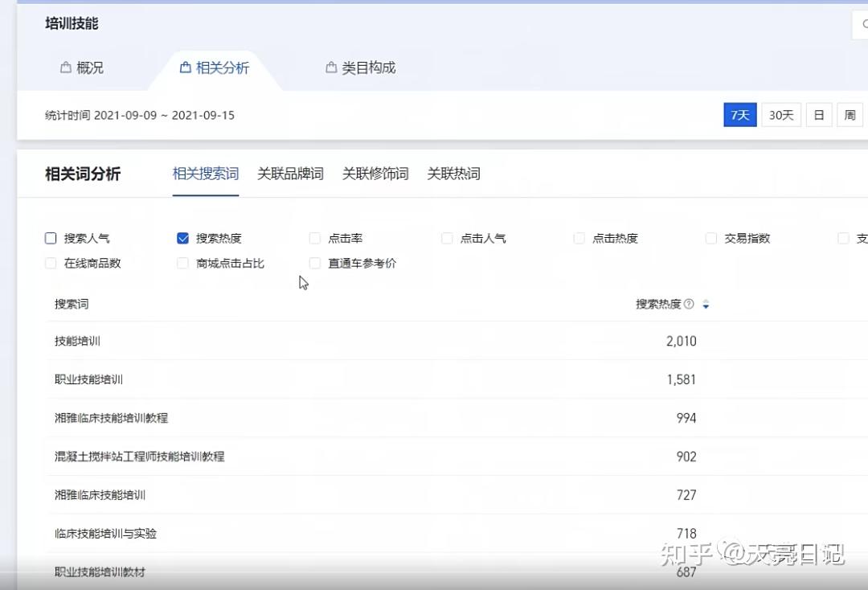Select the 湘雅临床技能培训 row
Viewport: 868px width, 590px height.
coord(457,495)
